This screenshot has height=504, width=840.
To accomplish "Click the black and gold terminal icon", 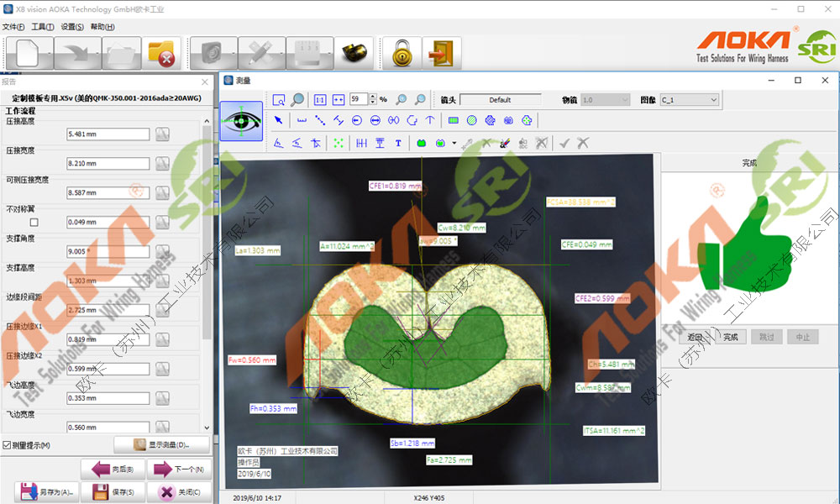I will 354,53.
